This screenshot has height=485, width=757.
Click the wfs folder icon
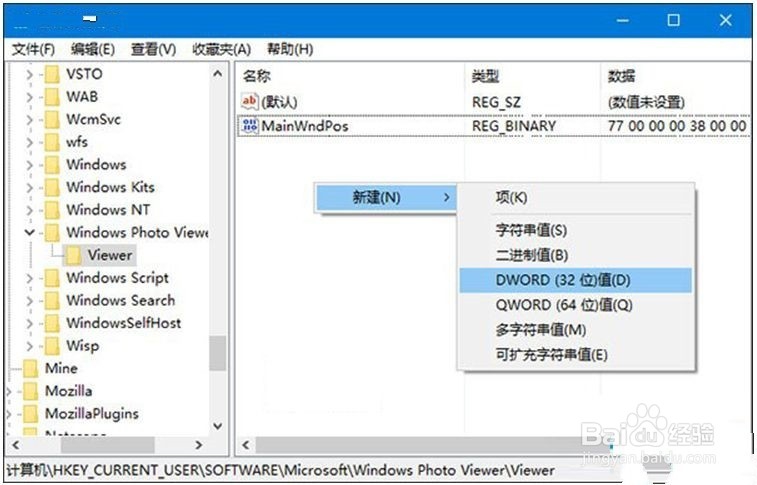click(x=52, y=142)
